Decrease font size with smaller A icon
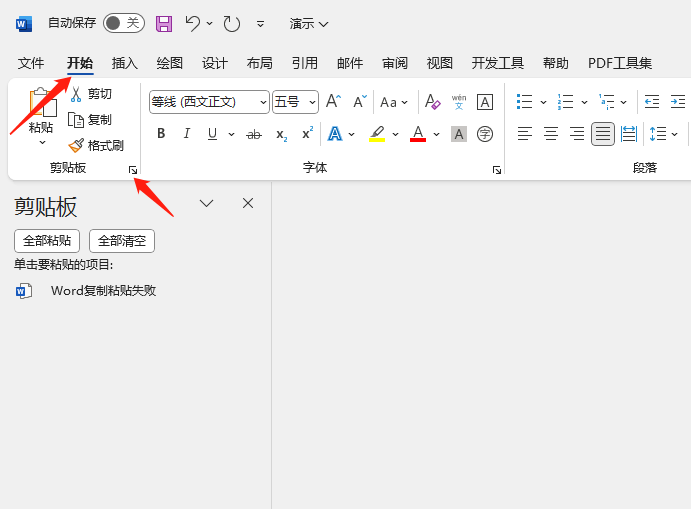This screenshot has width=691, height=509. 360,102
